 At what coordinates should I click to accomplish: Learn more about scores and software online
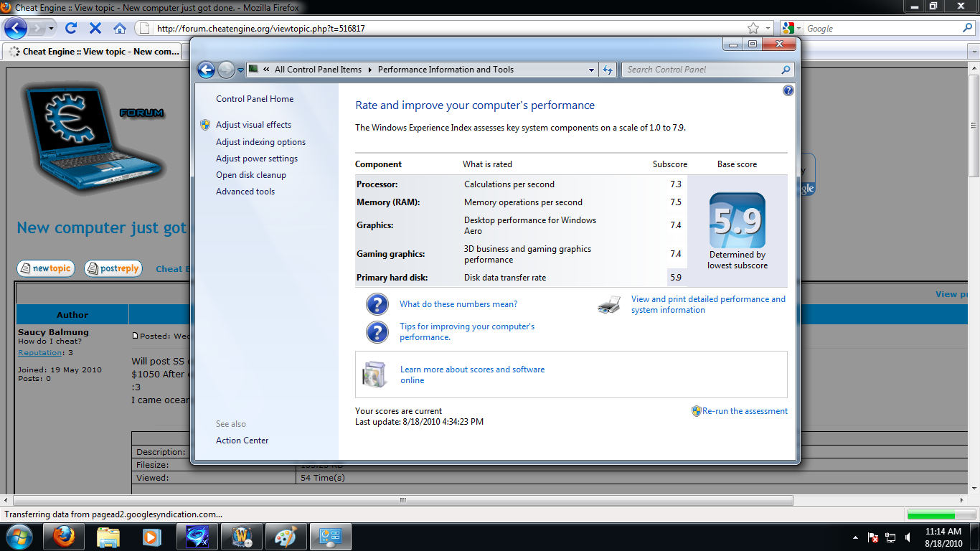tap(472, 375)
